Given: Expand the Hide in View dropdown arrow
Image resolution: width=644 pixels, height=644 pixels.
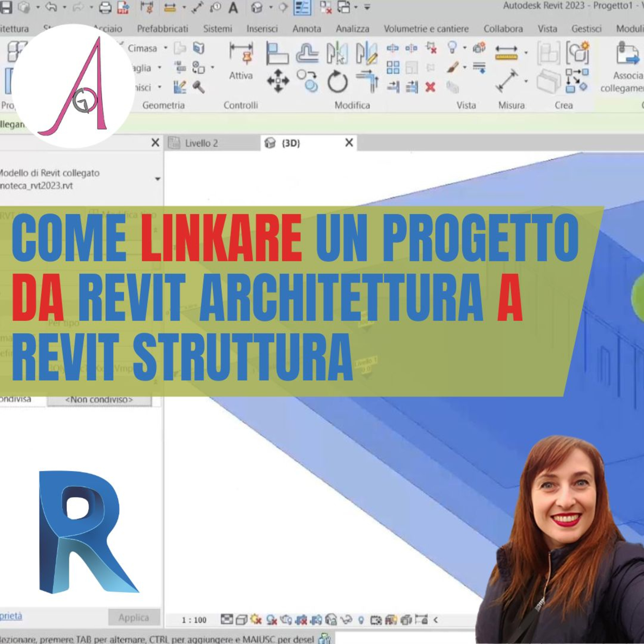Looking at the screenshot, I should click(x=465, y=48).
